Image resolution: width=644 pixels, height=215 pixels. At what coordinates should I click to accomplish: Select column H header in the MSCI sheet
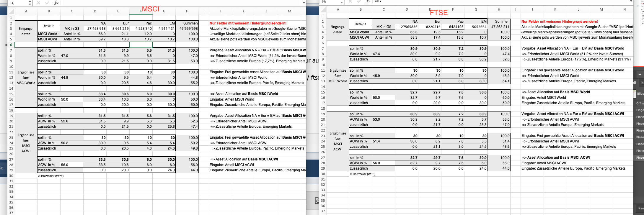click(187, 11)
